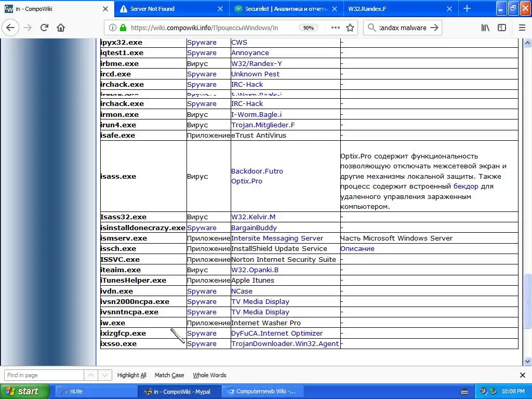Select the in - CompoWiki tab
This screenshot has width=532, height=399.
pos(57,9)
